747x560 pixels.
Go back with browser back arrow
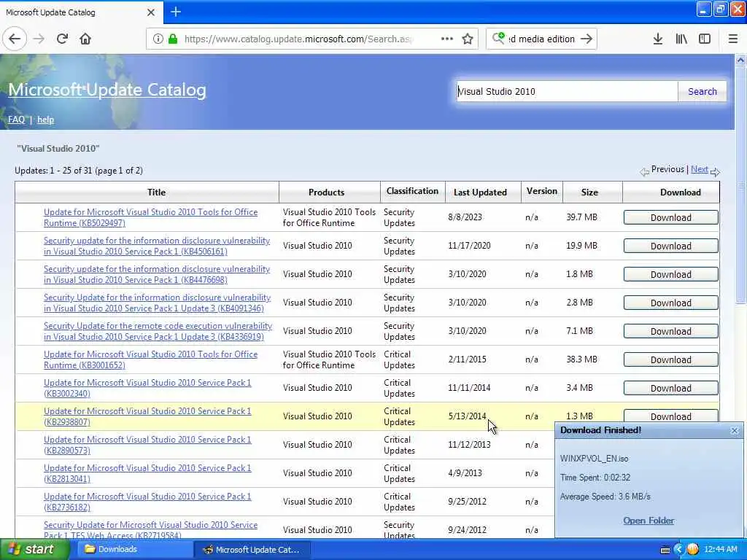(15, 39)
